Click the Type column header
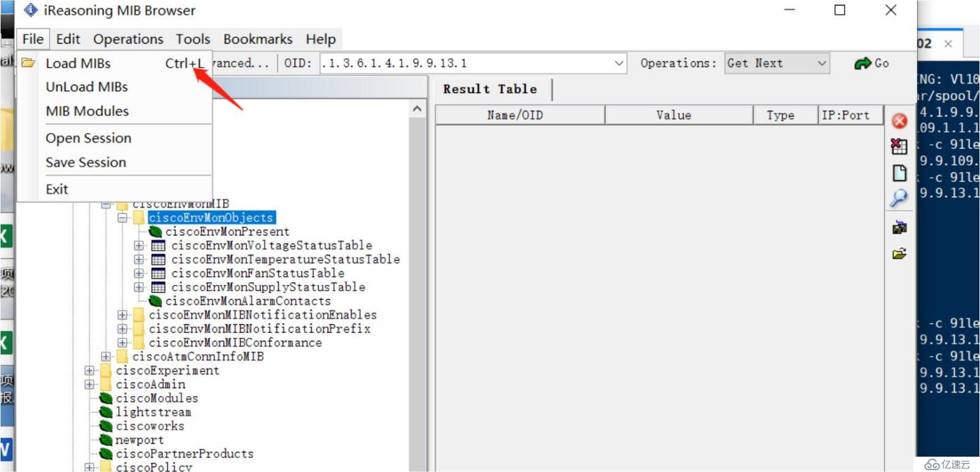This screenshot has width=980, height=472. [786, 115]
